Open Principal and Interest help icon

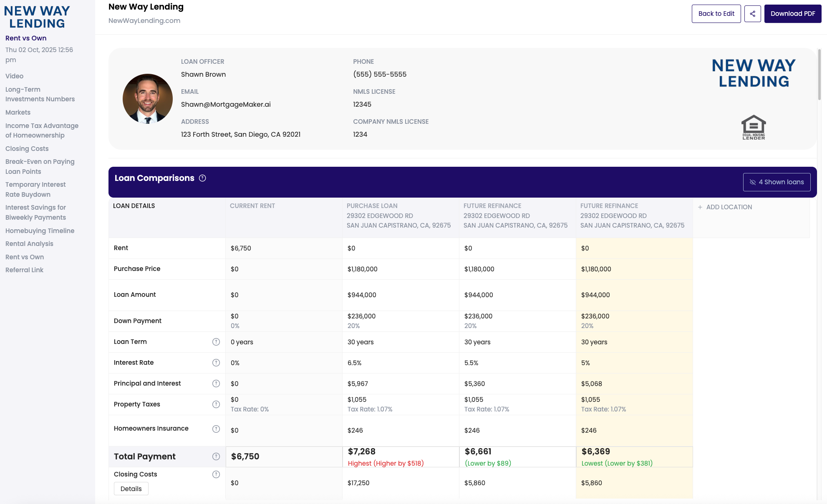click(x=216, y=384)
